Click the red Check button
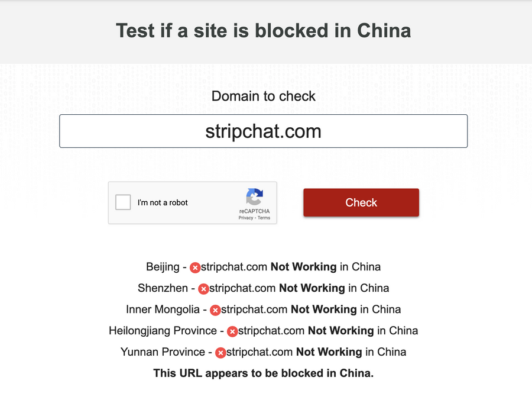 coord(361,202)
